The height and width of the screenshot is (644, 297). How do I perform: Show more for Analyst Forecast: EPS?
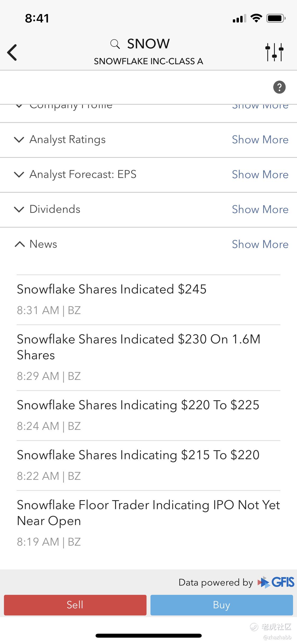pyautogui.click(x=260, y=174)
